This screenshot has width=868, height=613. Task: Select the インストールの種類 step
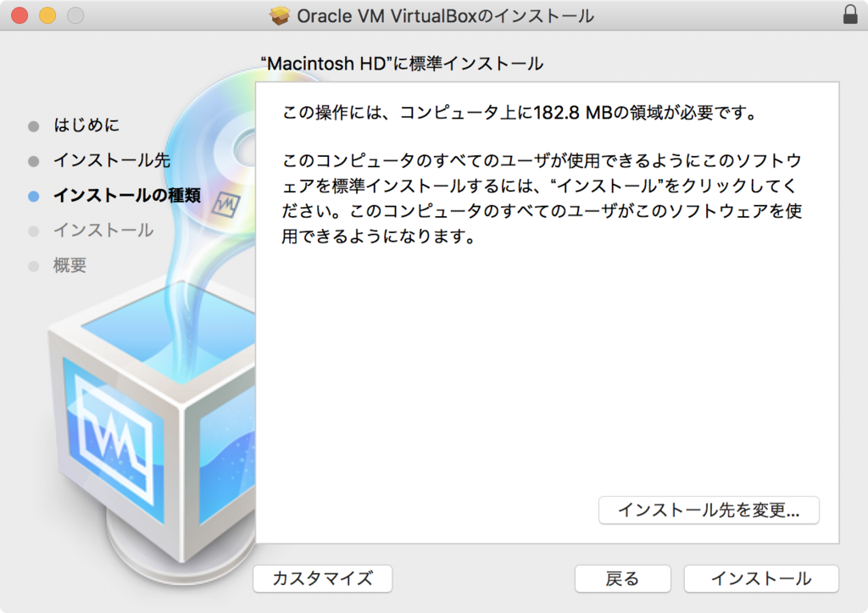tap(127, 196)
